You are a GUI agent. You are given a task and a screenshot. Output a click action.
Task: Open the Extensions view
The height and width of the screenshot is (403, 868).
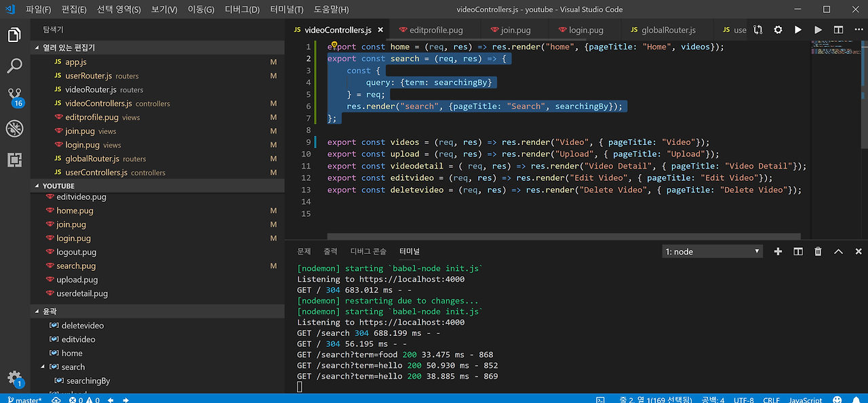click(15, 160)
